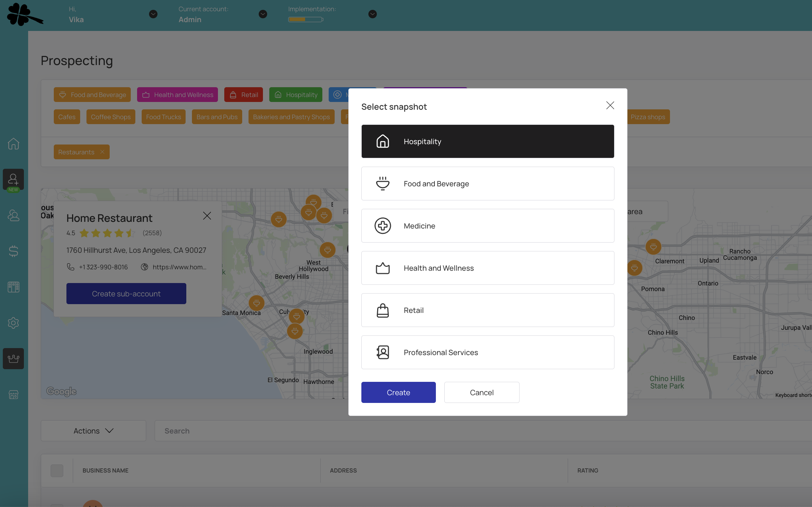This screenshot has height=507, width=812.
Task: Click the Create button
Action: click(x=398, y=392)
